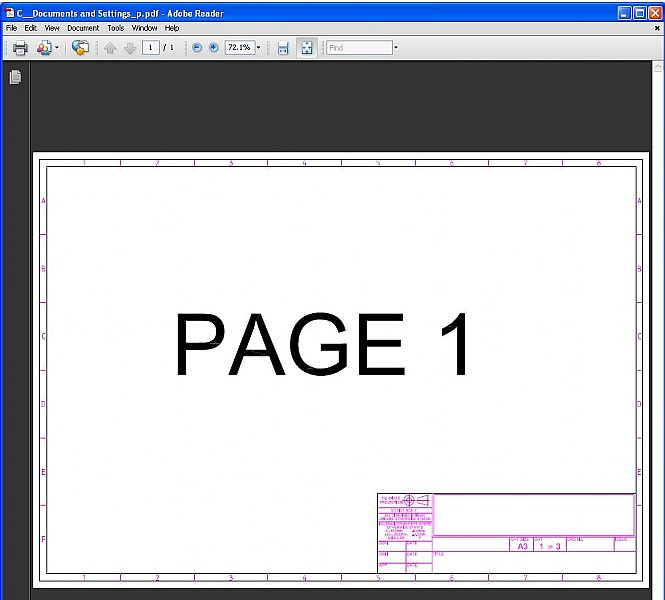
Task: Click the vertical scrollbar up arrow
Action: (x=658, y=67)
